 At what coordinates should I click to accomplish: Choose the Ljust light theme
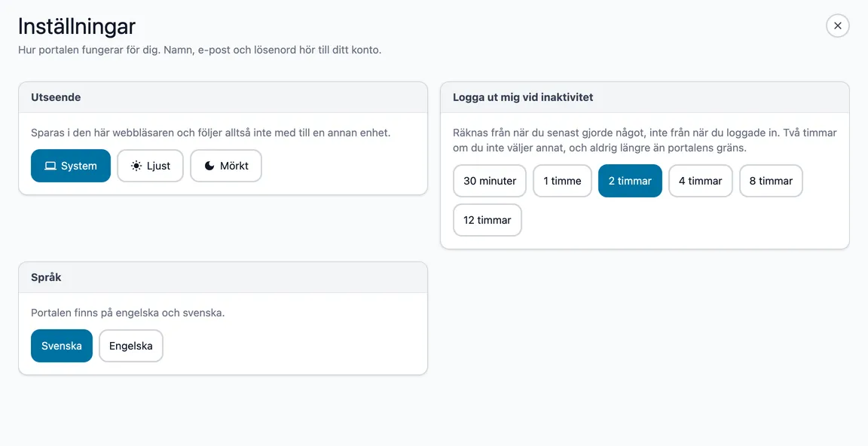pyautogui.click(x=150, y=166)
